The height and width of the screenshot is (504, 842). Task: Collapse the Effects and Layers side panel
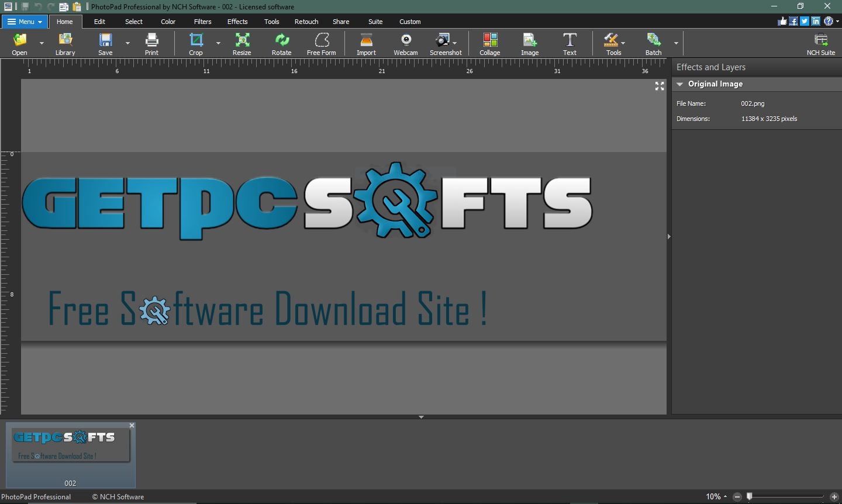point(669,237)
